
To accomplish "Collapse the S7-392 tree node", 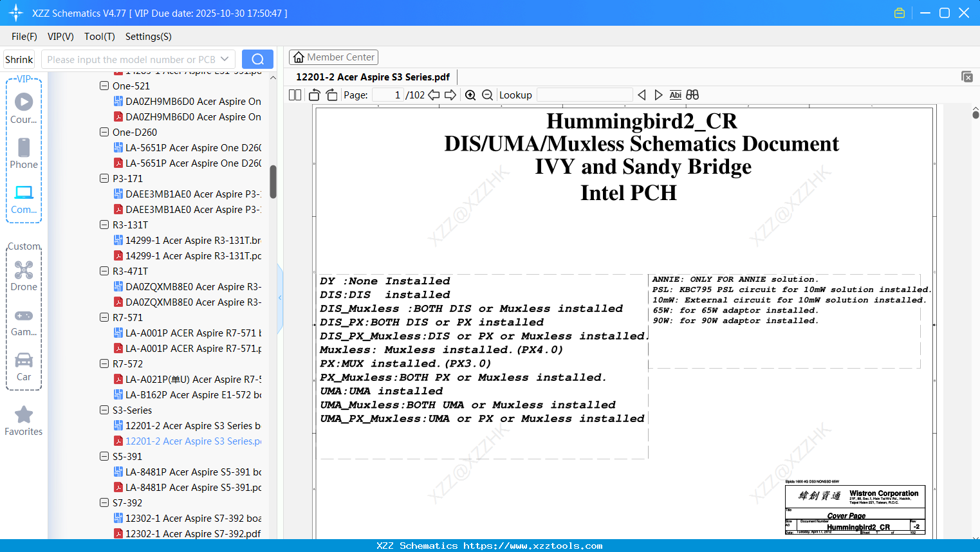I will click(x=104, y=502).
